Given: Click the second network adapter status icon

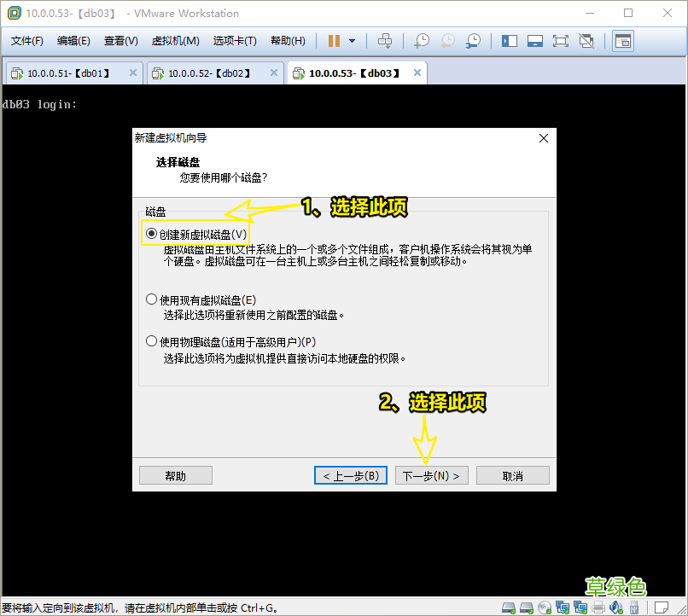Looking at the screenshot, I should (580, 607).
